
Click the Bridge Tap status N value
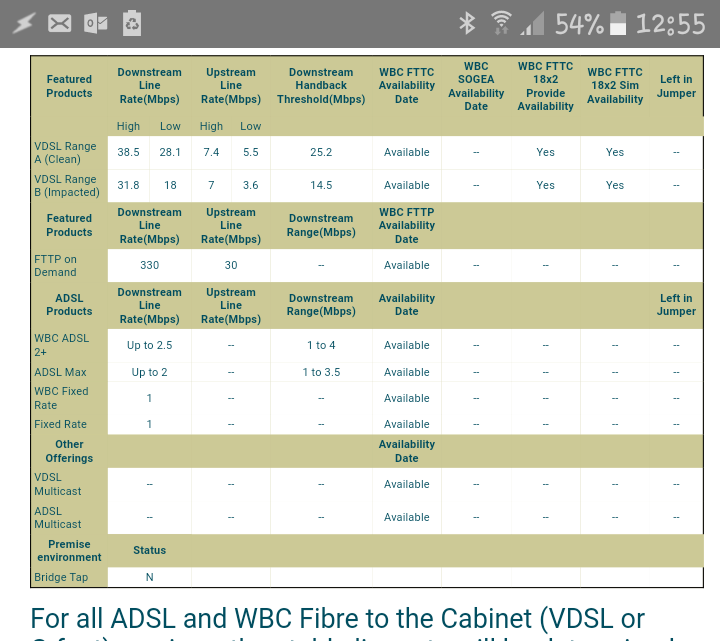150,577
